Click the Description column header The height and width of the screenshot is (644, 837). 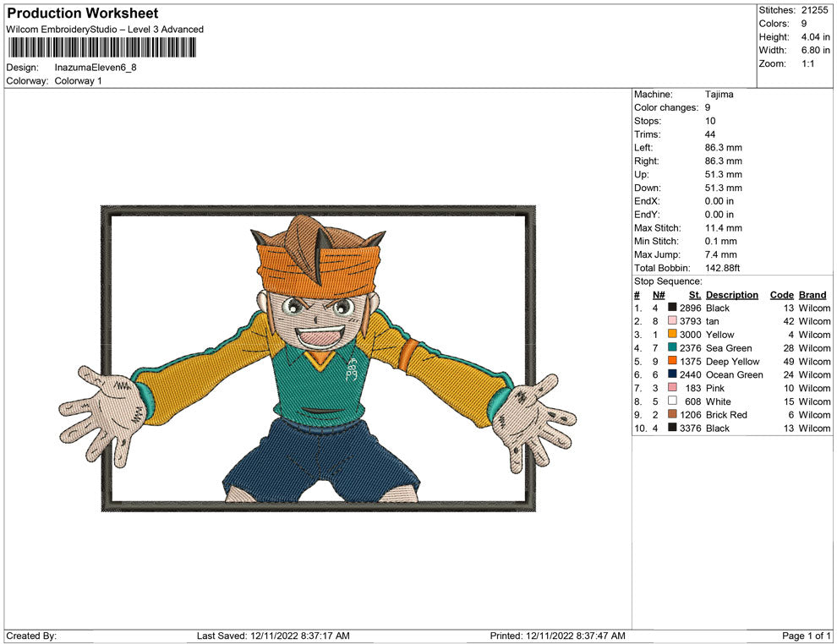732,295
